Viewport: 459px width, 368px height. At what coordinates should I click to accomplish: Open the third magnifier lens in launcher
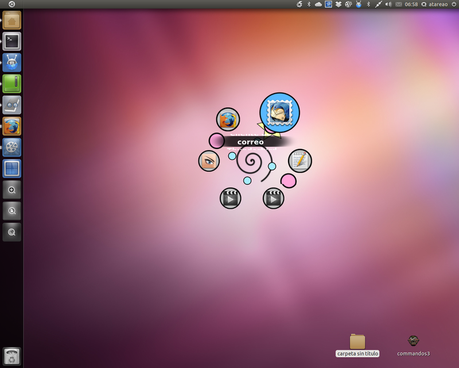pos(12,232)
